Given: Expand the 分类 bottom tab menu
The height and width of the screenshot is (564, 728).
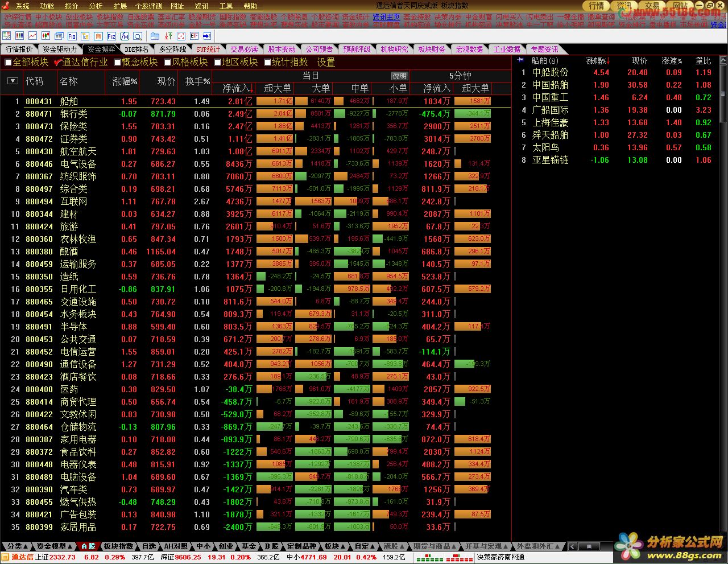Looking at the screenshot, I should click(x=16, y=546).
